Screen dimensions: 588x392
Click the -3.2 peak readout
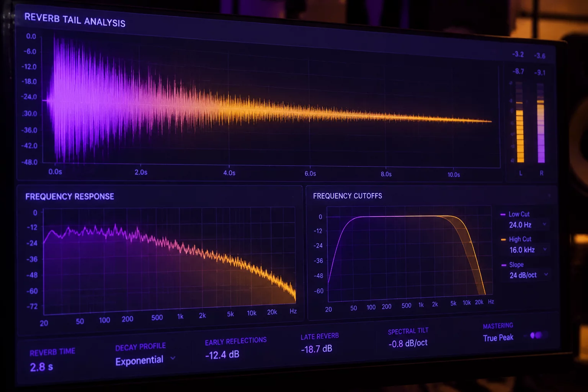(518, 54)
